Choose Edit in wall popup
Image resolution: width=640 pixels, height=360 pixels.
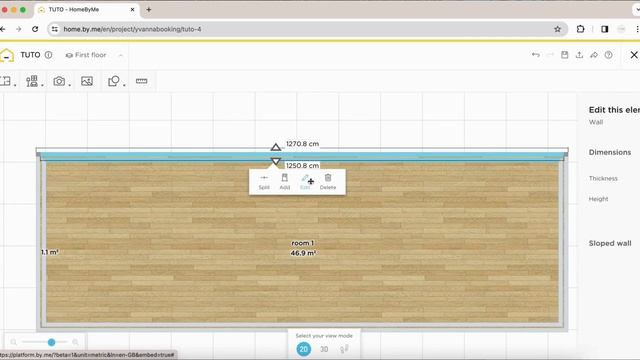point(305,182)
